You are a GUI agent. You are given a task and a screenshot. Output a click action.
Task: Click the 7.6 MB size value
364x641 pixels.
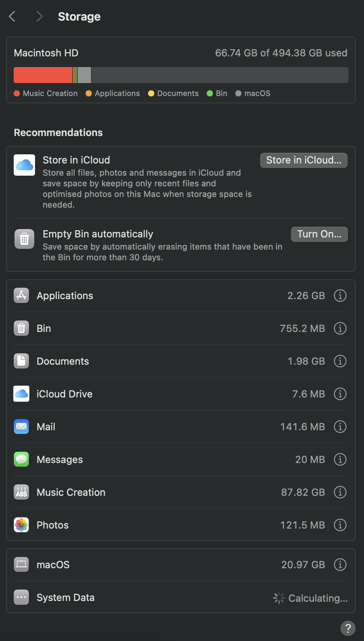pyautogui.click(x=308, y=394)
